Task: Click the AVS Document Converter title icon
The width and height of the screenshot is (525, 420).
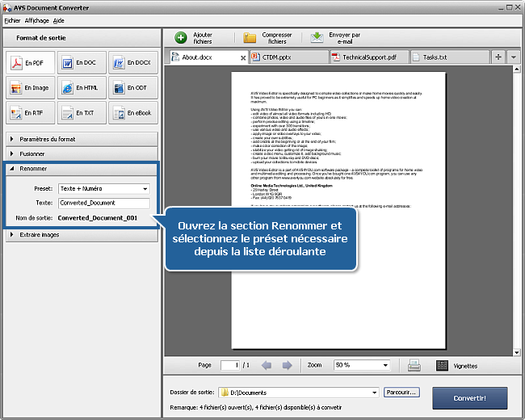Action: [x=7, y=8]
